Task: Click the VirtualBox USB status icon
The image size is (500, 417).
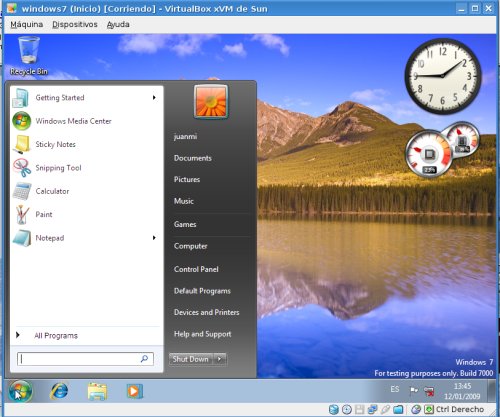Action: (385, 409)
